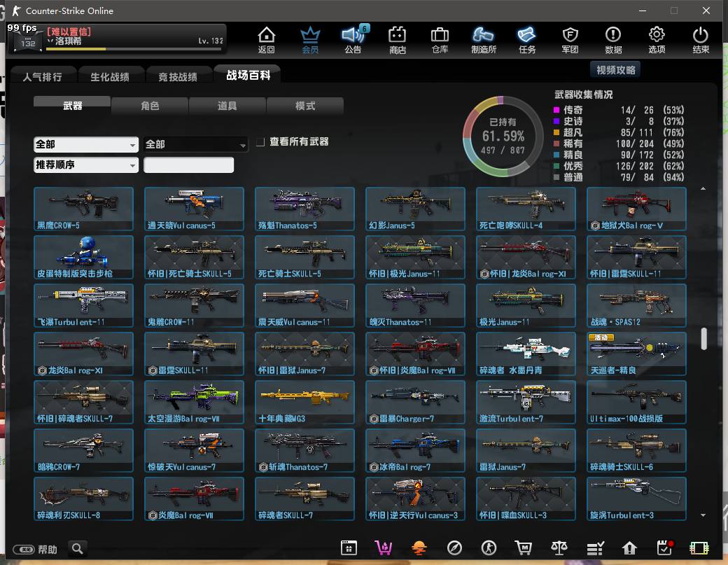Open the first 全部 category dropdown
728x565 pixels.
[86, 144]
